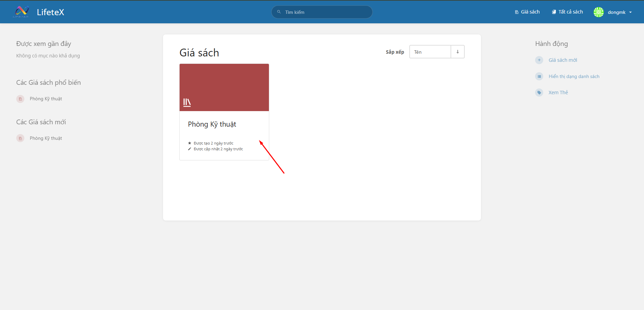The width and height of the screenshot is (644, 310).
Task: Click the dongmk user avatar
Action: pos(598,12)
